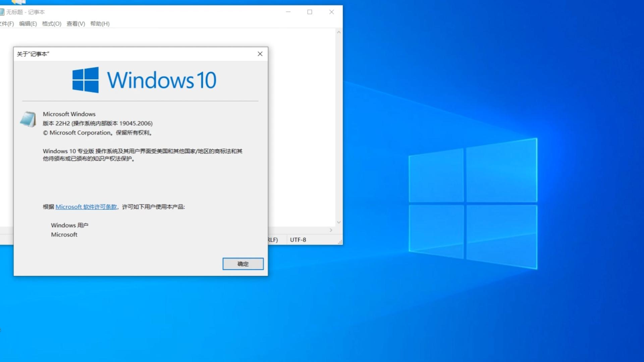Click the Notepad title bar app icon
Screen dimensions: 644x362
click(2, 12)
